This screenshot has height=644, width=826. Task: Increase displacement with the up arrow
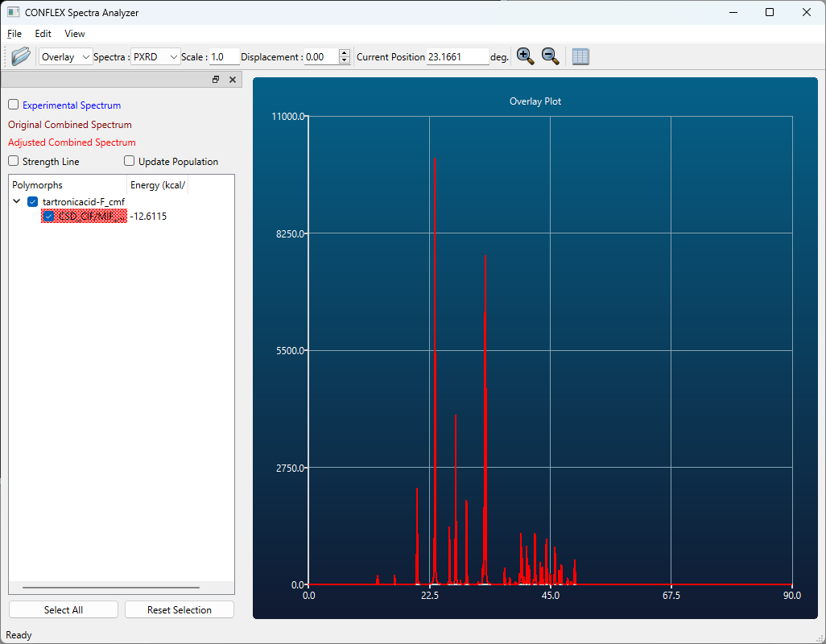pyautogui.click(x=345, y=53)
